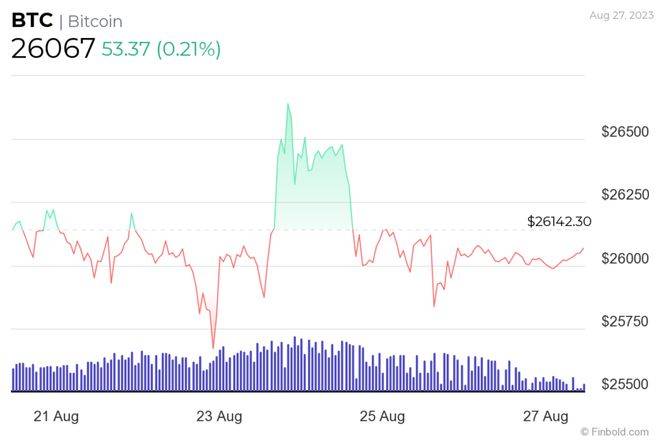Click the current price 26067

(53, 48)
